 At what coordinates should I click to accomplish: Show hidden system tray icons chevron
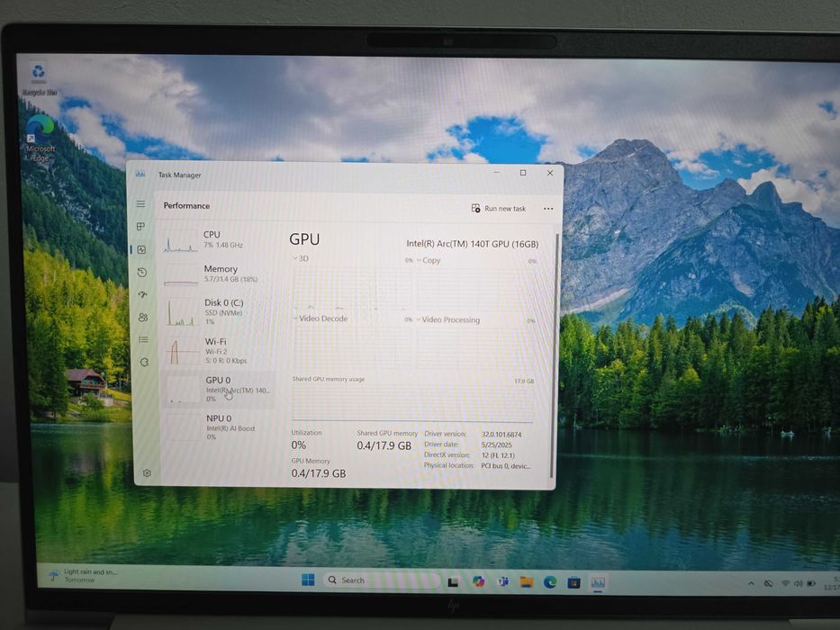[x=751, y=583]
